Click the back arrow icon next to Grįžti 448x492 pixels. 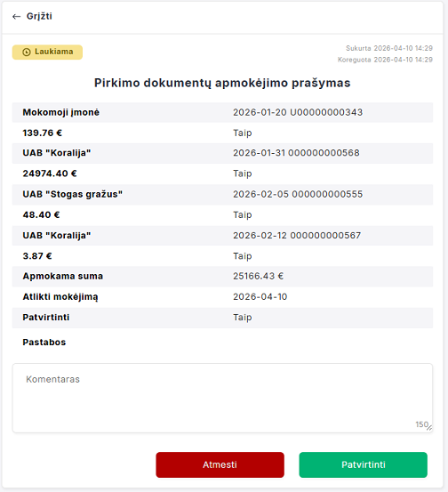[16, 16]
